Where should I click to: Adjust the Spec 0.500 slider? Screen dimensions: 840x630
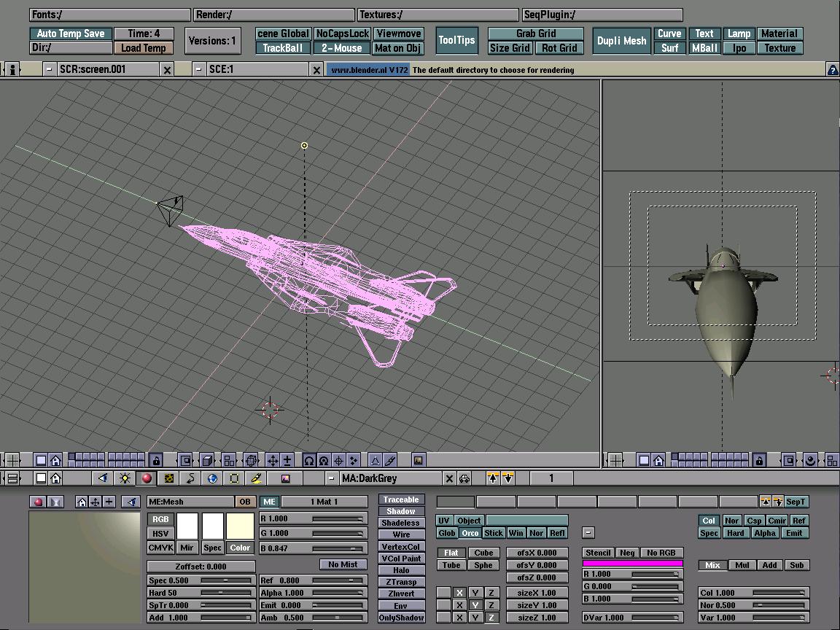[x=201, y=580]
